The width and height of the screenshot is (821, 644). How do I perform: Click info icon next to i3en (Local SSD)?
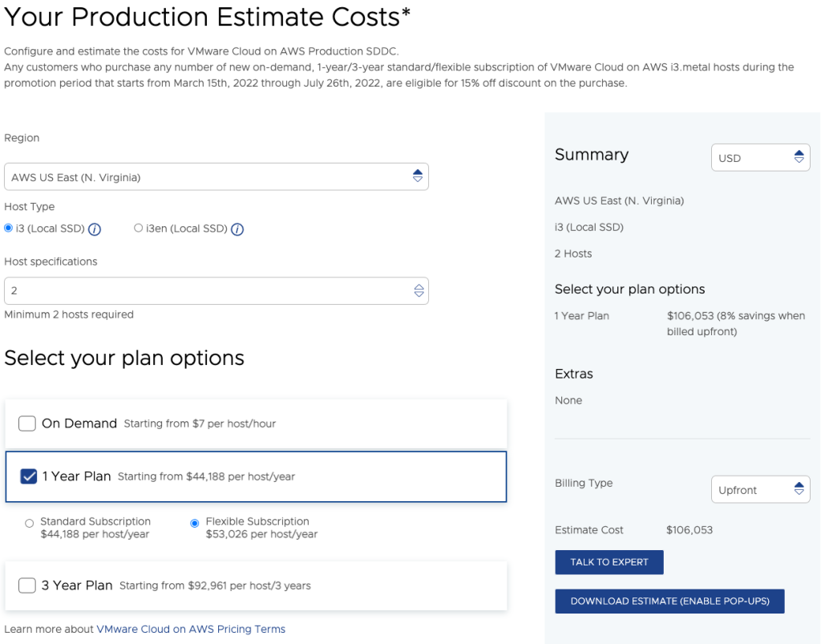(237, 229)
